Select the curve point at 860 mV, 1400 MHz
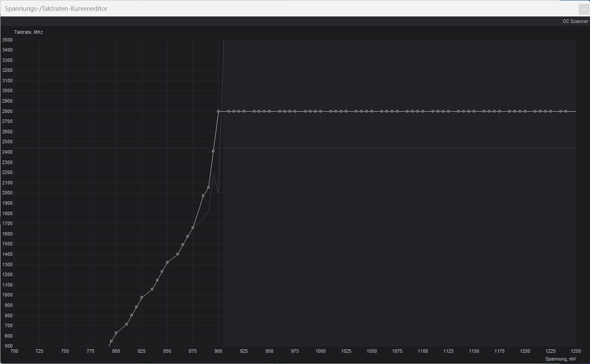Image resolution: width=590 pixels, height=364 pixels. (x=178, y=254)
